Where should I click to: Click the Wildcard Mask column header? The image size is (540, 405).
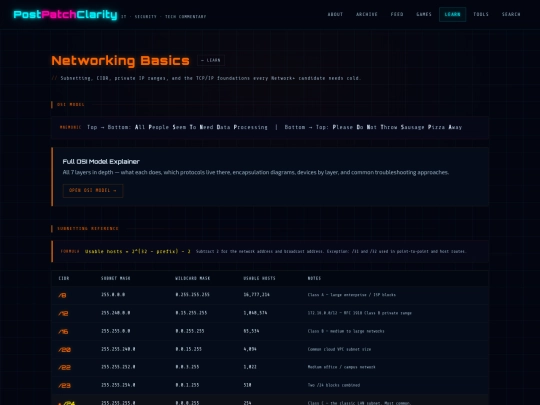(x=193, y=278)
